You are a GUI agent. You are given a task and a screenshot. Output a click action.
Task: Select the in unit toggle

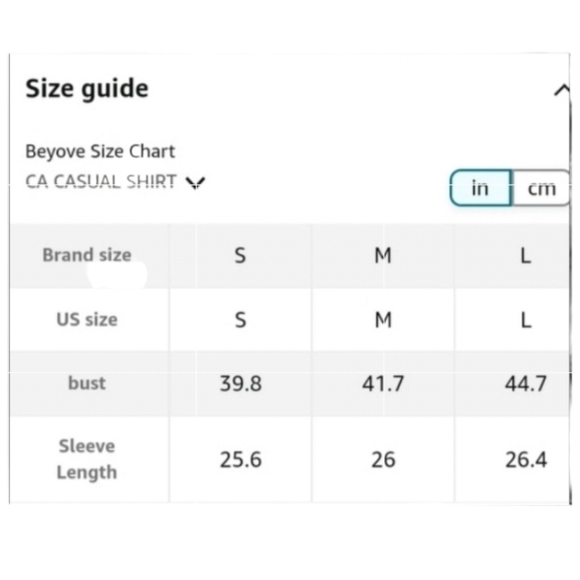click(480, 188)
